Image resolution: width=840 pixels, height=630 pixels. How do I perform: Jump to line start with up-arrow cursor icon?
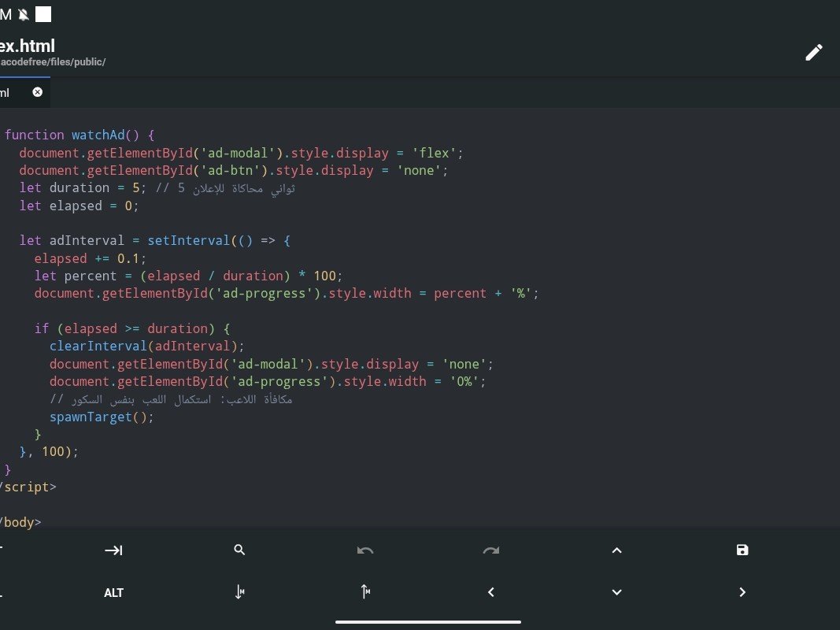(365, 591)
